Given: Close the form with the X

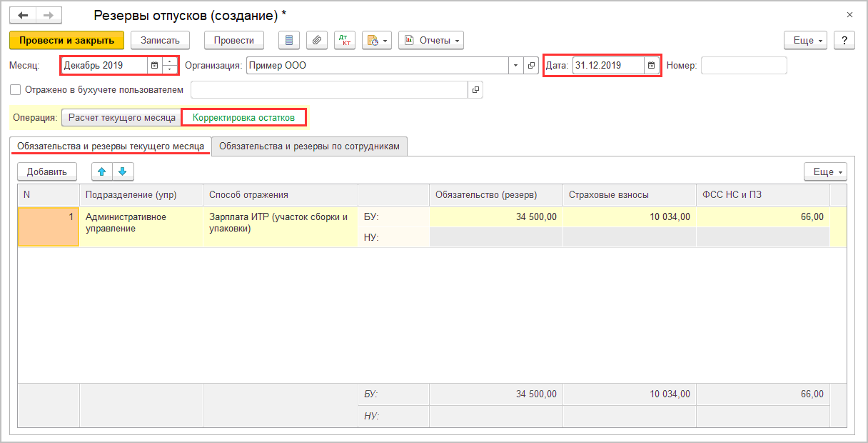Looking at the screenshot, I should pyautogui.click(x=849, y=14).
